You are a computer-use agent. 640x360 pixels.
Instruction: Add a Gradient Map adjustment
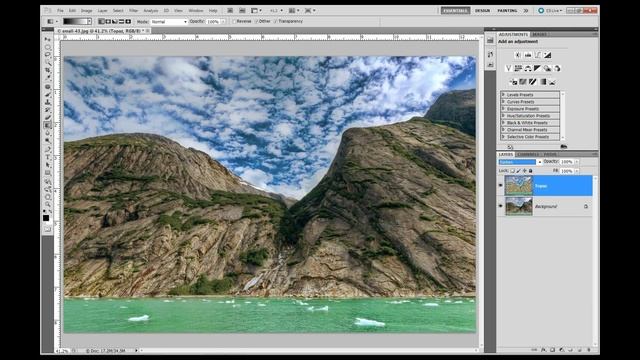542,82
